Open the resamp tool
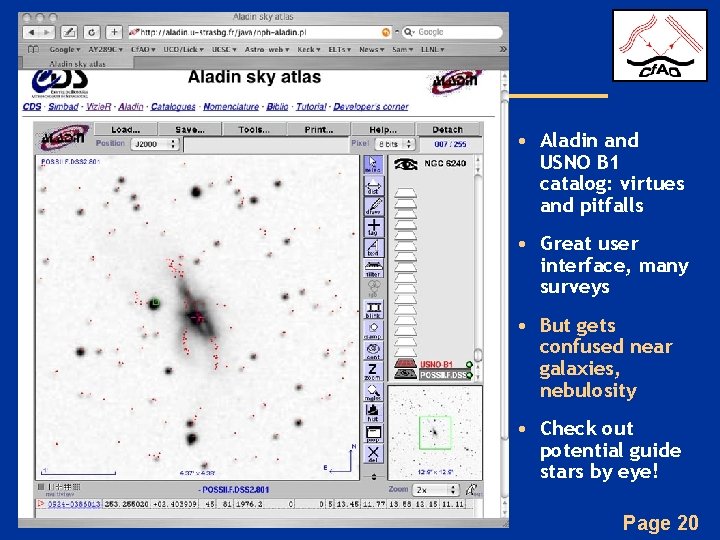The image size is (720, 540). point(373,330)
